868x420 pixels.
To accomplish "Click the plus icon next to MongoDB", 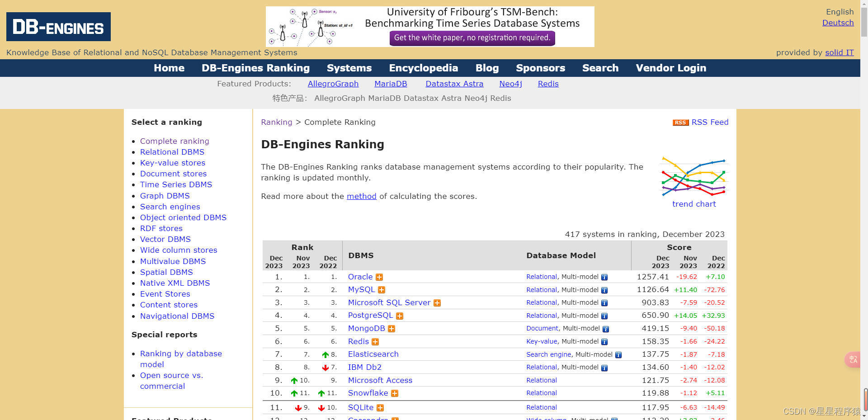I will 392,329.
